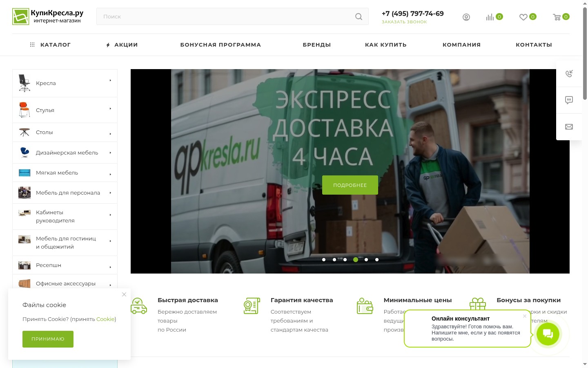Select the first banner slide dot
The height and width of the screenshot is (368, 588).
pyautogui.click(x=324, y=260)
